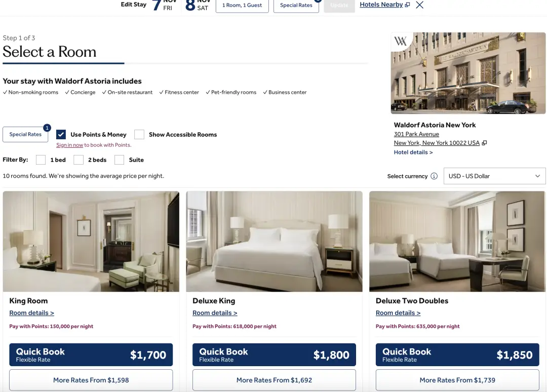547x392 pixels.
Task: Quick Book King Room for $1,700
Action: click(91, 355)
